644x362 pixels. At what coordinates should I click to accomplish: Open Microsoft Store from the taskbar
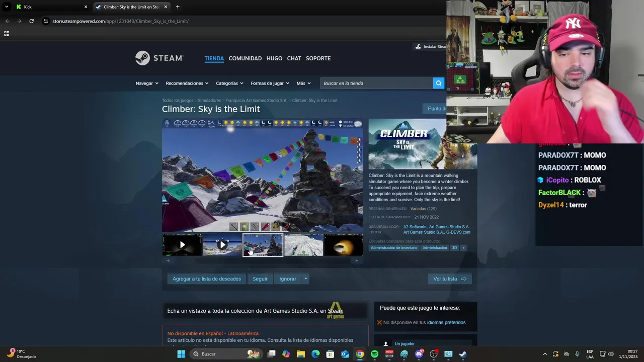pos(331,354)
